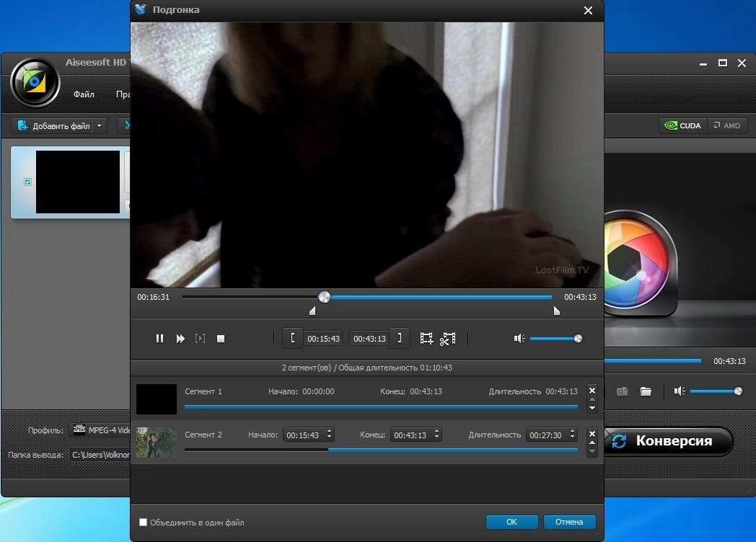The image size is (756, 542).
Task: Edit the start time field 00:15:43 in controls
Action: [323, 339]
